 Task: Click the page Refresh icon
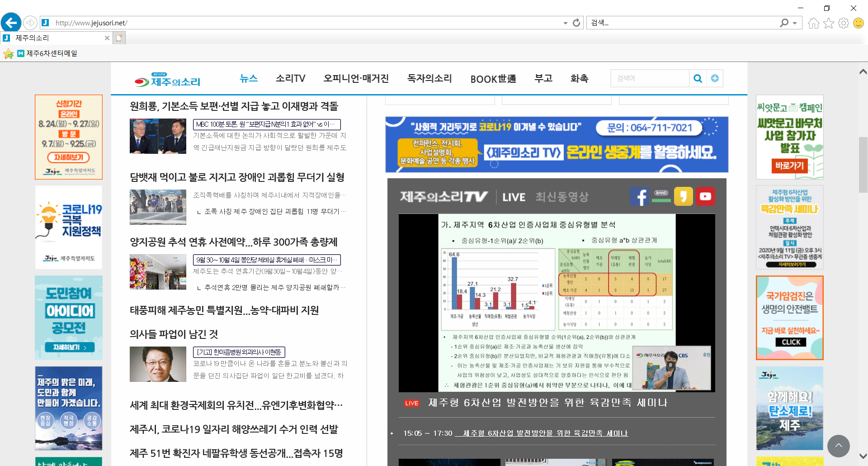point(576,23)
